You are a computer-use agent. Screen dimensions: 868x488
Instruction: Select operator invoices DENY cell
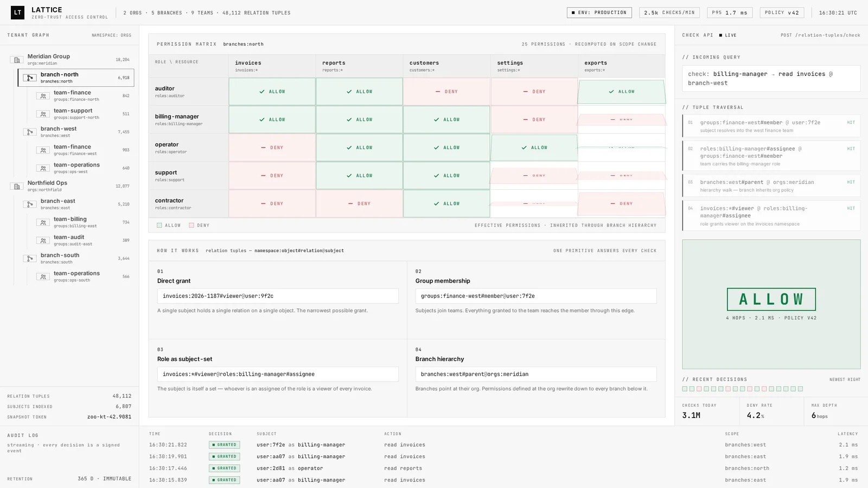coord(272,147)
